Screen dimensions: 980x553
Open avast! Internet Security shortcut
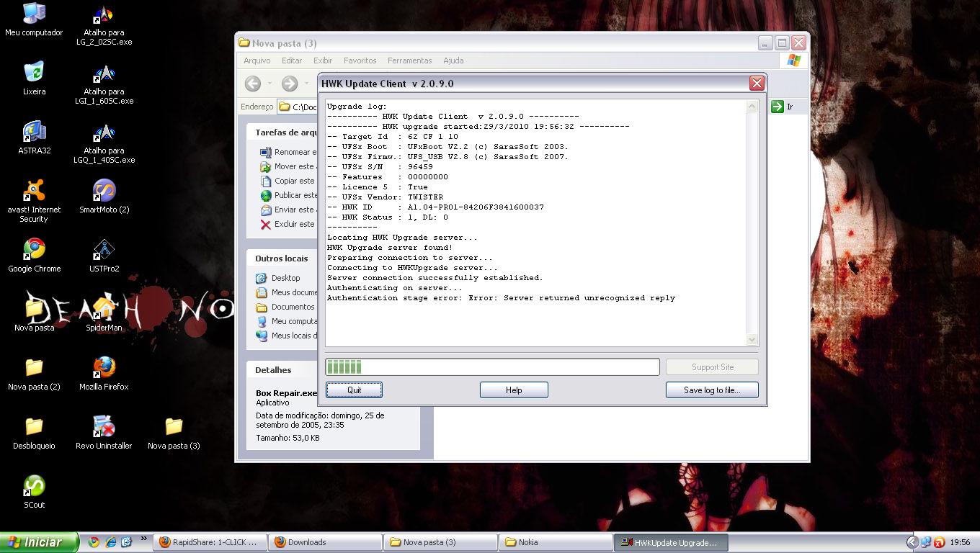coord(34,201)
